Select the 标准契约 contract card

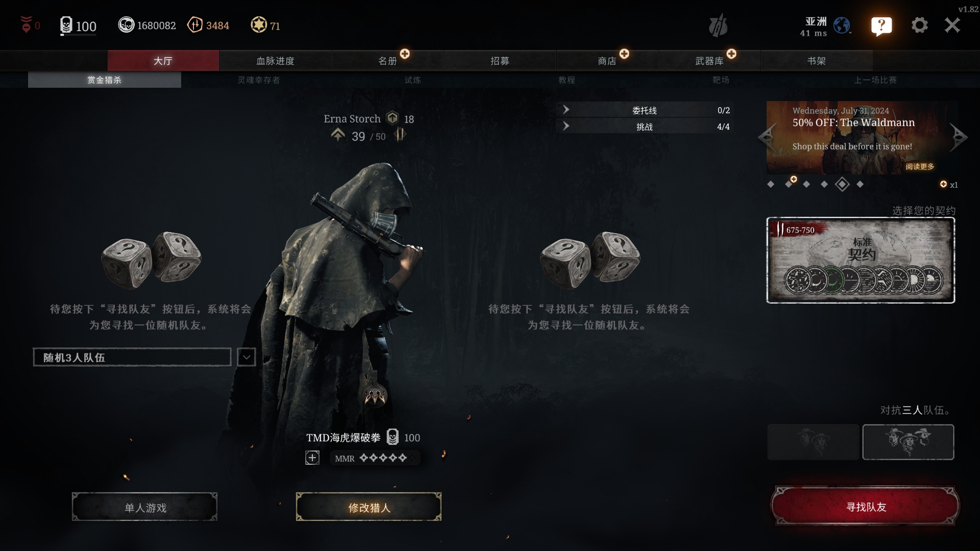[861, 260]
